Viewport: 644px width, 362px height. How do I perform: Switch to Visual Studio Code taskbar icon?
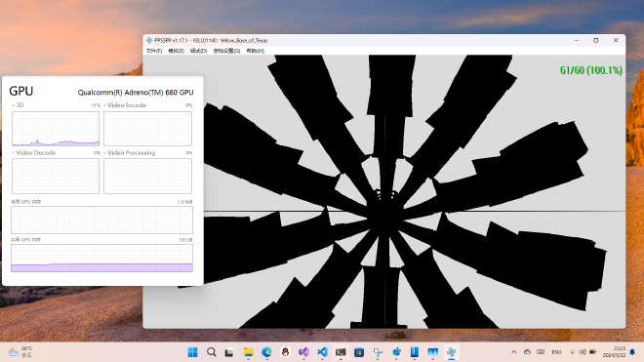pos(322,352)
